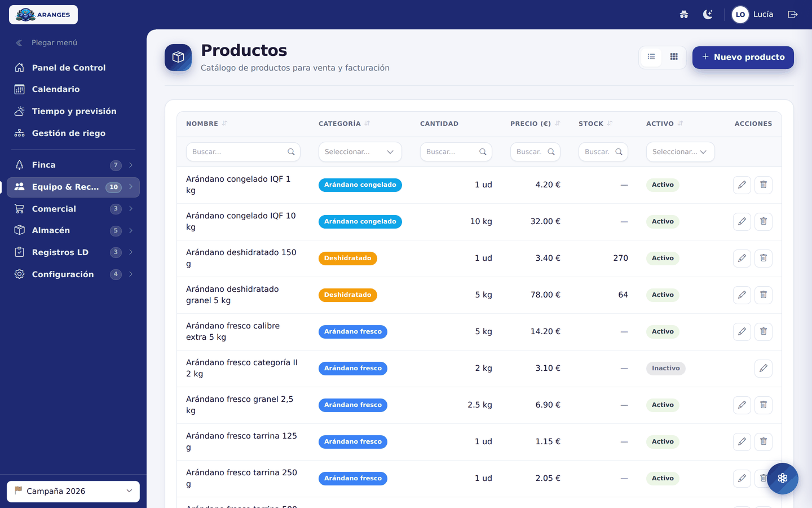
Task: Expand Registros LD section
Action: [x=73, y=252]
